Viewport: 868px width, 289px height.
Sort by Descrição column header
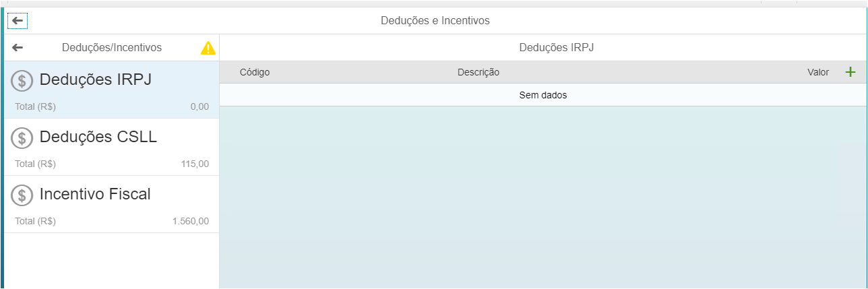tap(478, 72)
